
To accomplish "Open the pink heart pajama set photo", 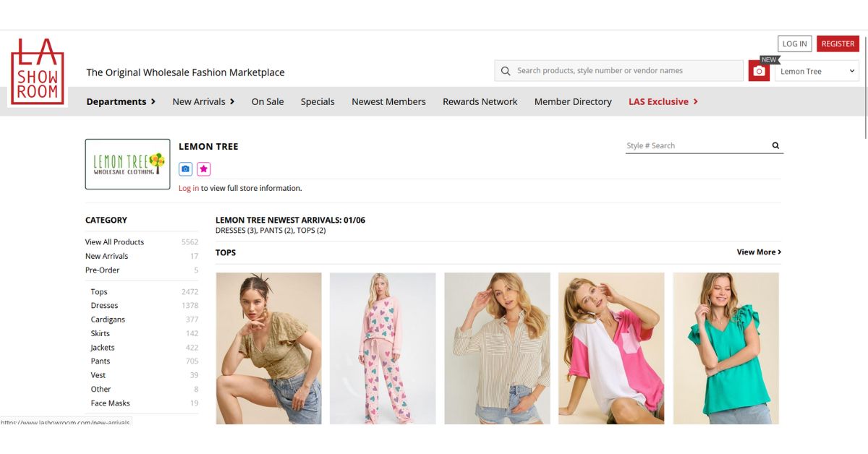I will click(x=383, y=348).
